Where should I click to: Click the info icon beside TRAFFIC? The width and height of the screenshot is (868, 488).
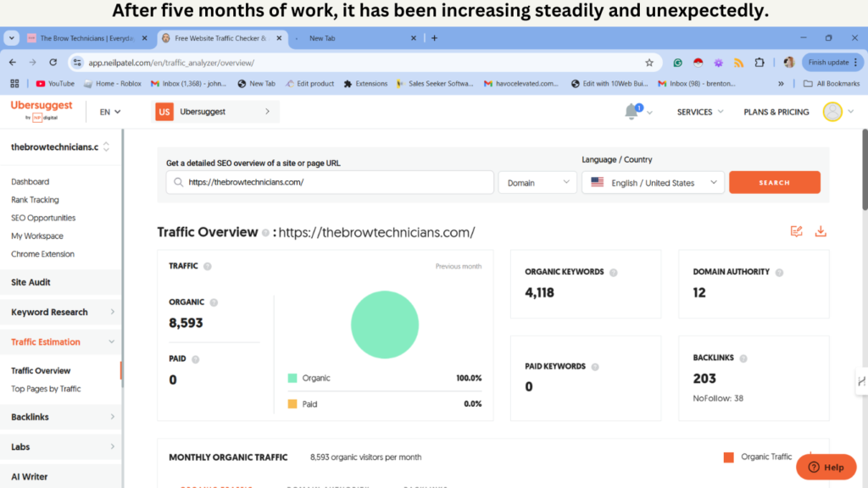click(208, 266)
